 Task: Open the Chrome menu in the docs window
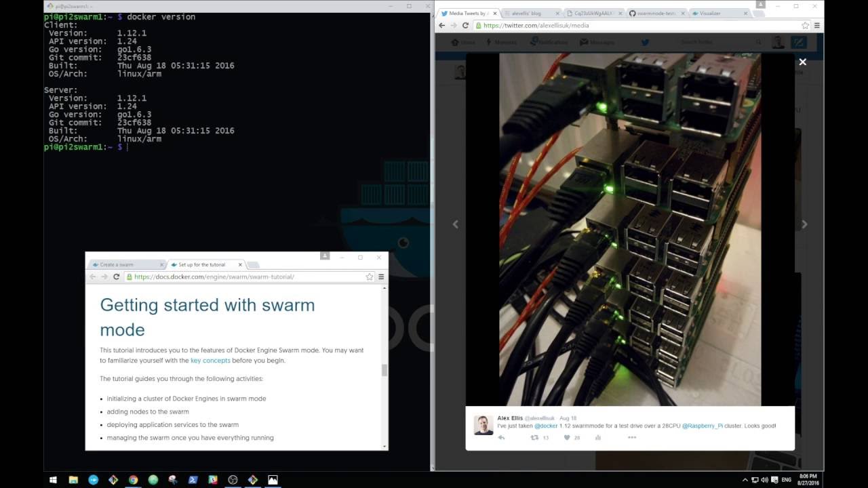pyautogui.click(x=381, y=277)
